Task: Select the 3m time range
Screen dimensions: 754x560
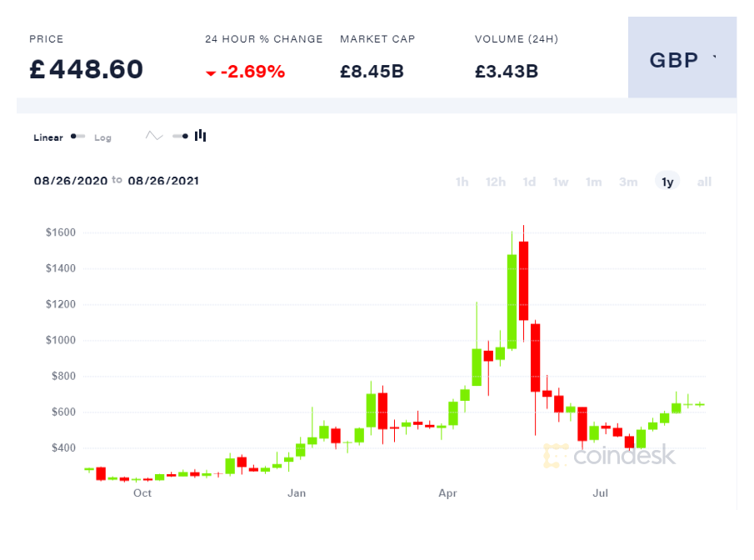Action: coord(628,182)
